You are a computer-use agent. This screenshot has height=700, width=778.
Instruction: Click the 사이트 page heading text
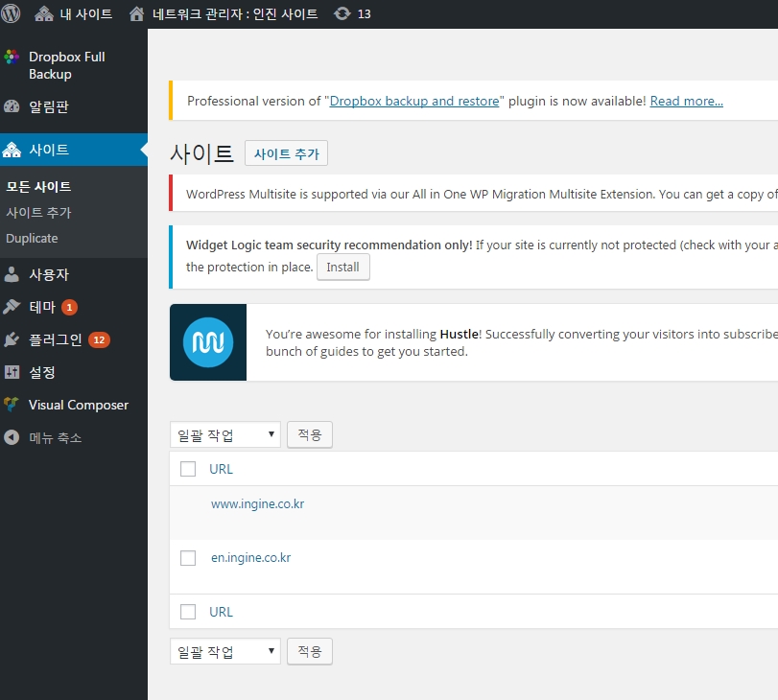coord(201,153)
